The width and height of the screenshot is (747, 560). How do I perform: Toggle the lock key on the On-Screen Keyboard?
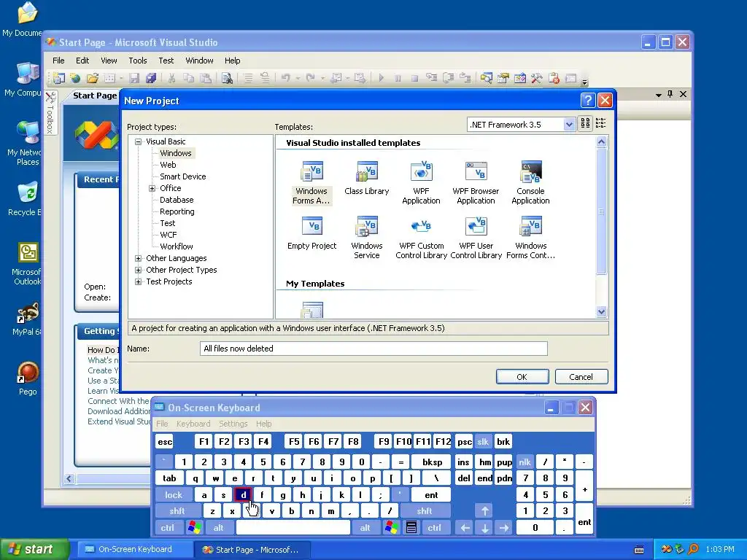(x=174, y=495)
